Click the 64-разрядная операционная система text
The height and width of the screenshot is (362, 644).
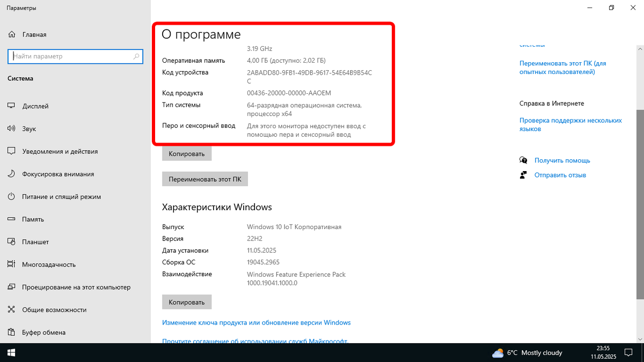[x=304, y=109]
